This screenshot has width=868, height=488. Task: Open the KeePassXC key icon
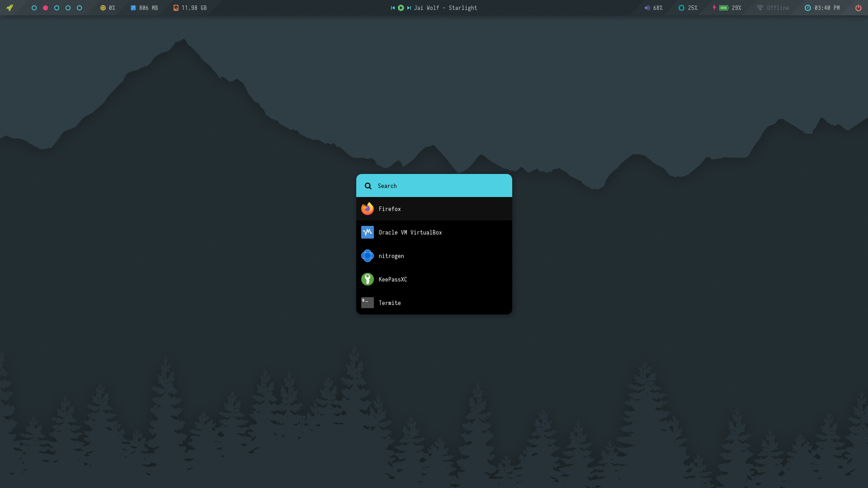point(368,279)
